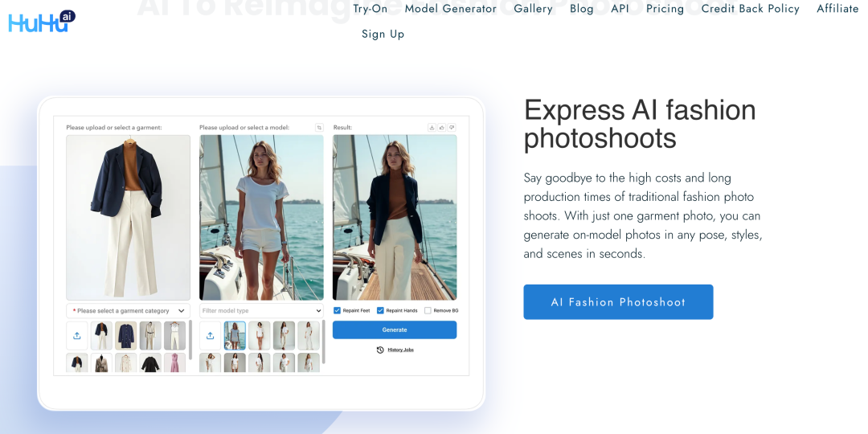This screenshot has width=868, height=434.
Task: Click the model upload icon
Action: coord(211,335)
